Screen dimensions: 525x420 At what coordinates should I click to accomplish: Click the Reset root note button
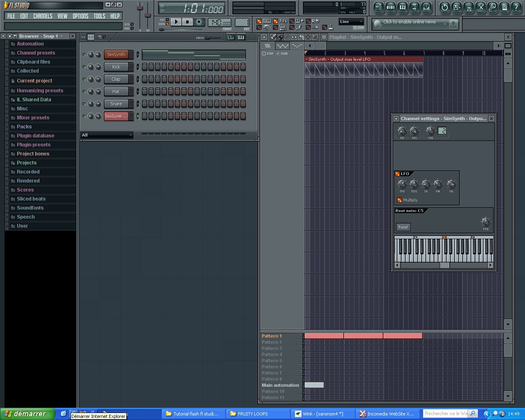[x=403, y=227]
